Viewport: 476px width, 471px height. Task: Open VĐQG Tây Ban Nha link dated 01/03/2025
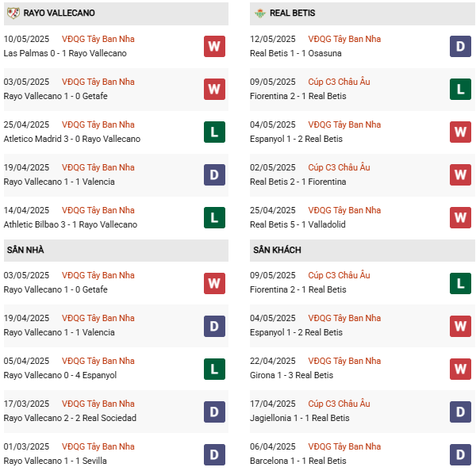(x=98, y=446)
